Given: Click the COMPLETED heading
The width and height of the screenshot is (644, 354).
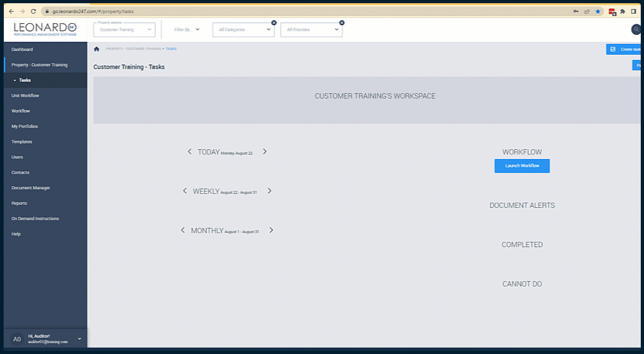Looking at the screenshot, I should coord(522,245).
